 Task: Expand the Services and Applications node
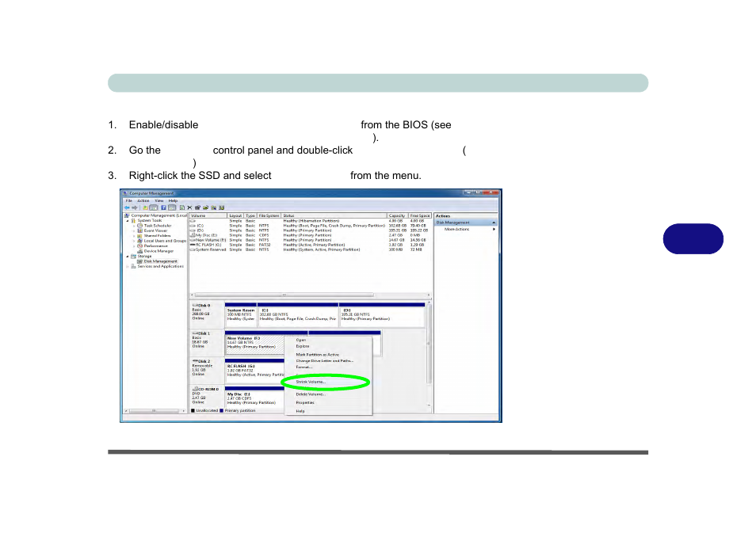128,266
